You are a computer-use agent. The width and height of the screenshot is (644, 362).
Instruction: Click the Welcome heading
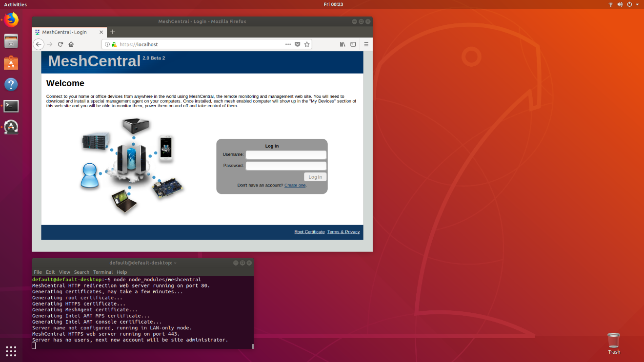click(65, 83)
